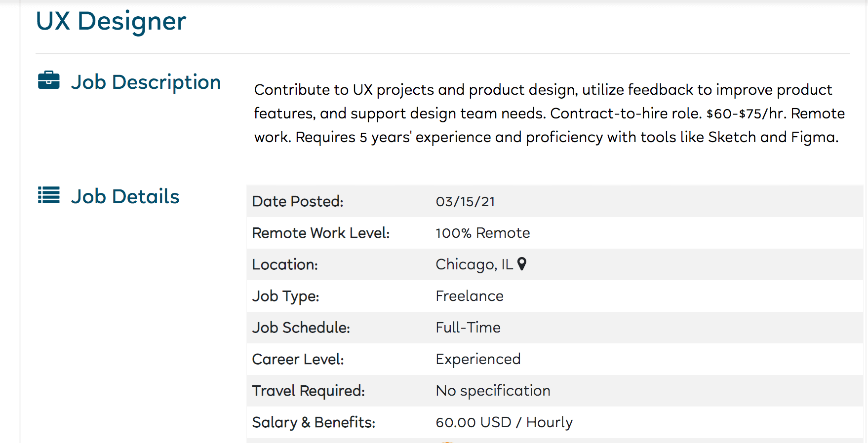This screenshot has height=443, width=868.
Task: Click the Freelance job type value
Action: click(x=470, y=296)
